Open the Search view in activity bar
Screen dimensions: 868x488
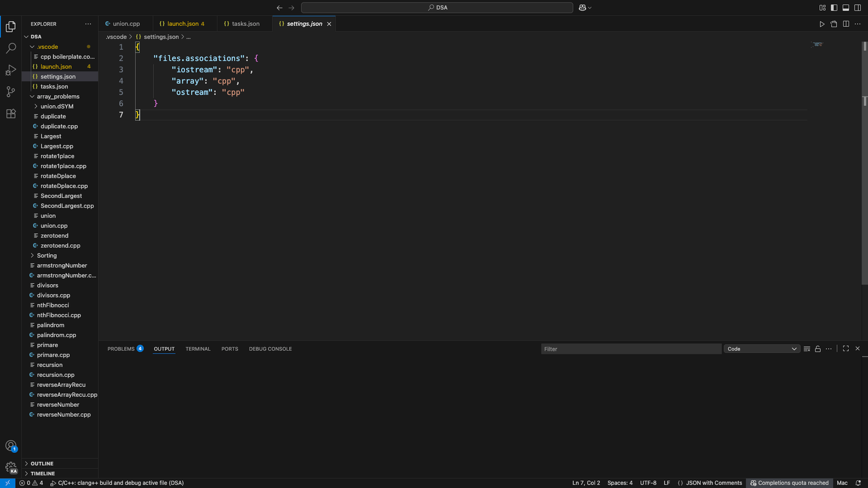point(11,48)
